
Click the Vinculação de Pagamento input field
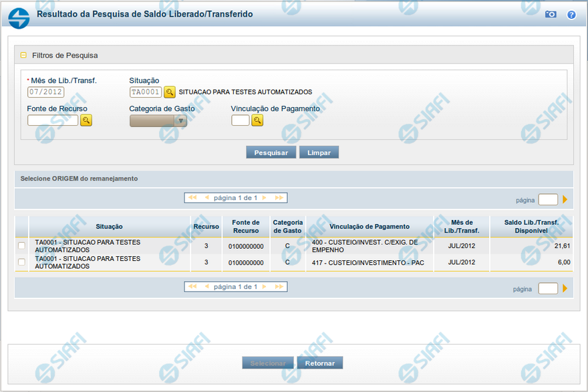[240, 120]
